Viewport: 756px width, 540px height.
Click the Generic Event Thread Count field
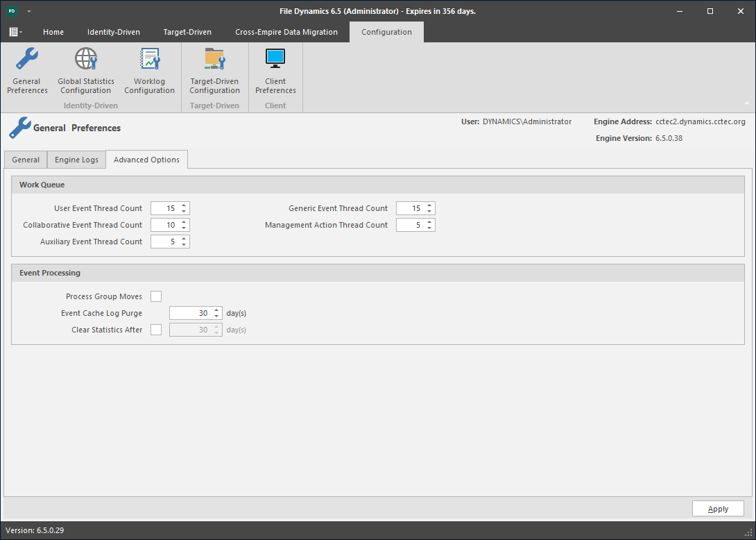point(410,208)
